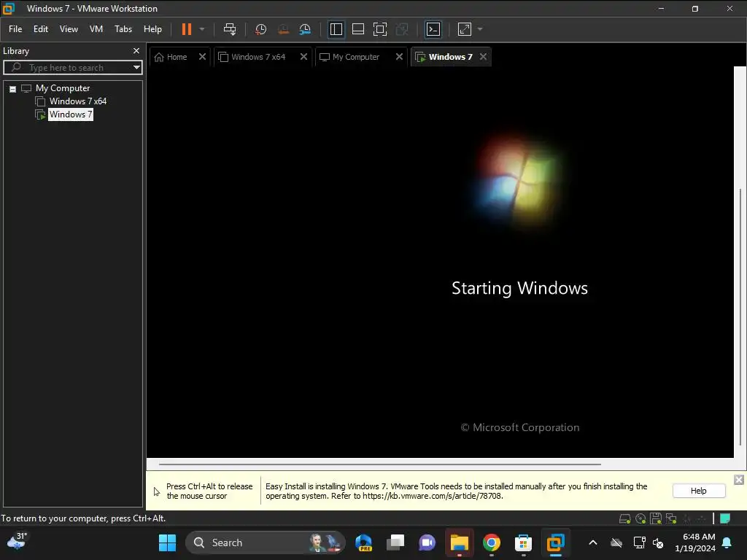Collapse the My Computer tree node
Image resolution: width=747 pixels, height=560 pixels.
click(x=13, y=89)
